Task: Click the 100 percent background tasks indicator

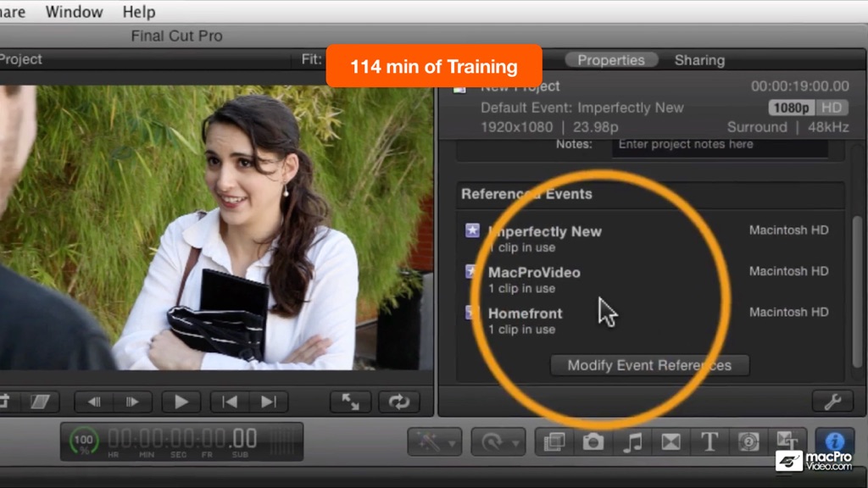Action: 84,441
